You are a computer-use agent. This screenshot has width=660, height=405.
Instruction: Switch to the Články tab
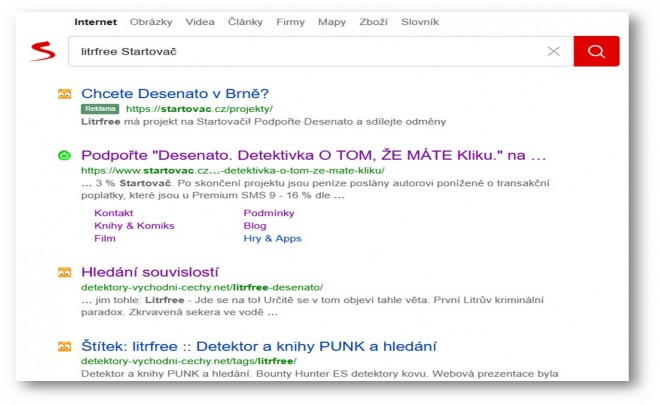tap(245, 22)
